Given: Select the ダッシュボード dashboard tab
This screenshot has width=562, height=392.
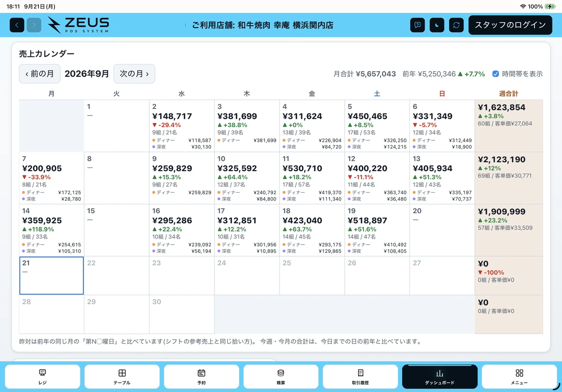Looking at the screenshot, I should [x=440, y=377].
